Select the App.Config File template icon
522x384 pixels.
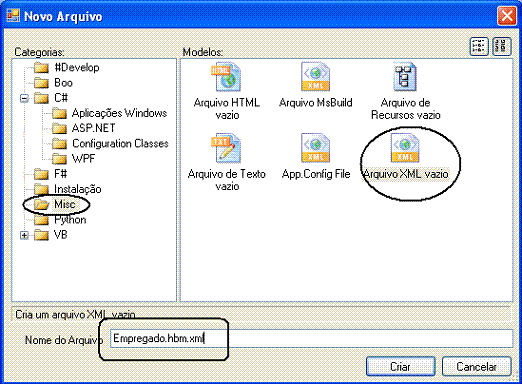point(315,148)
